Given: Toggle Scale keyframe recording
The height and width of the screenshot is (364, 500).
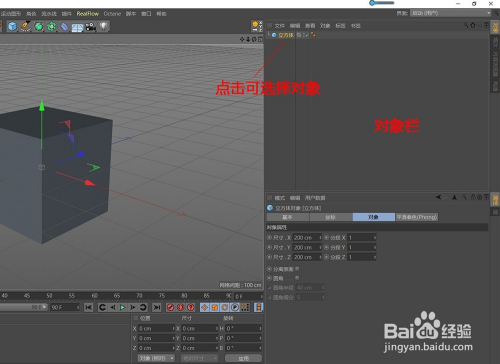Looking at the screenshot, I should (x=215, y=307).
